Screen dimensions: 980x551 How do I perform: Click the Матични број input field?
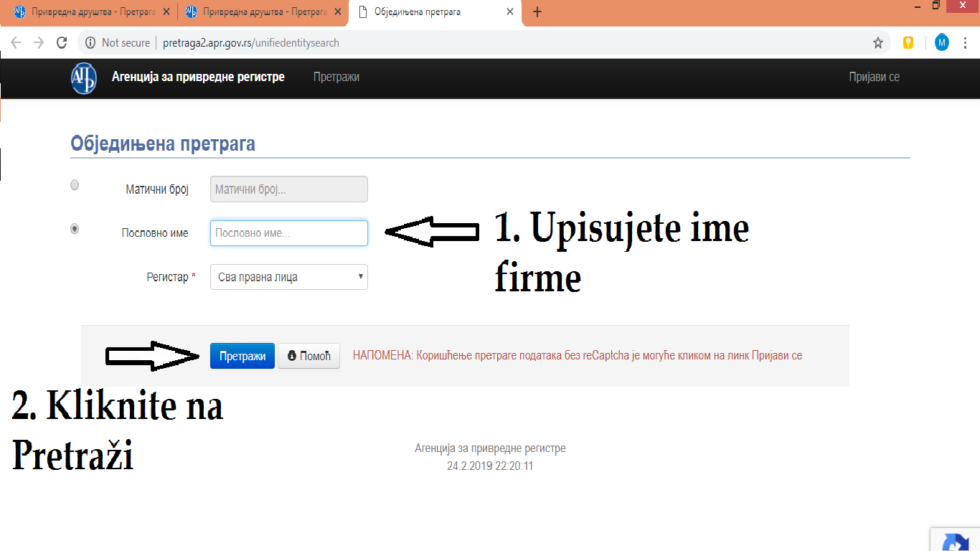click(289, 189)
